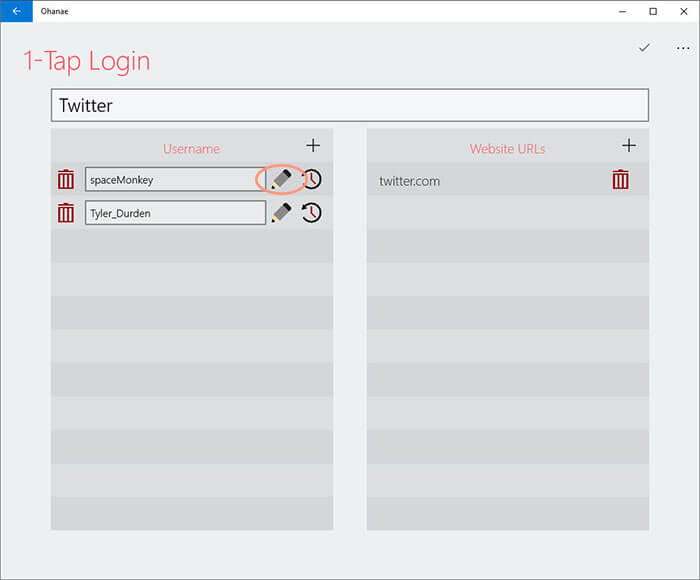Edit password with pencil next to spaceMonkey
Image resolution: width=700 pixels, height=580 pixels.
click(x=282, y=180)
